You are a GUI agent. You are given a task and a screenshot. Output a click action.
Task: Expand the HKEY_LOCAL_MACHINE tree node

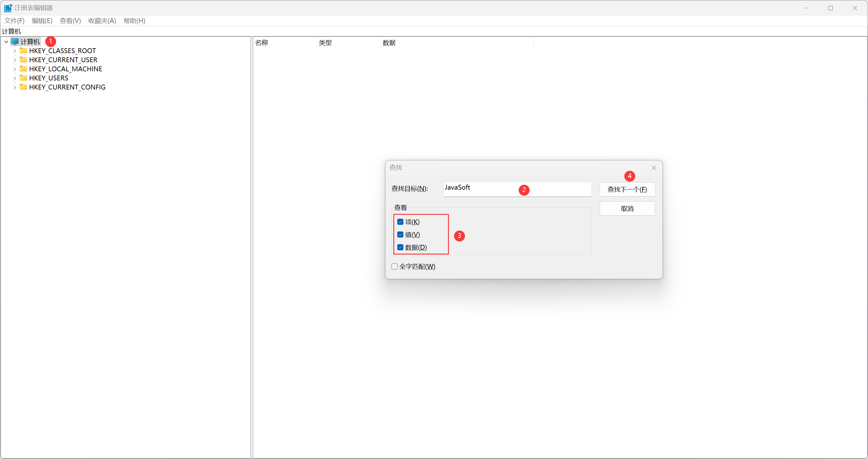15,69
